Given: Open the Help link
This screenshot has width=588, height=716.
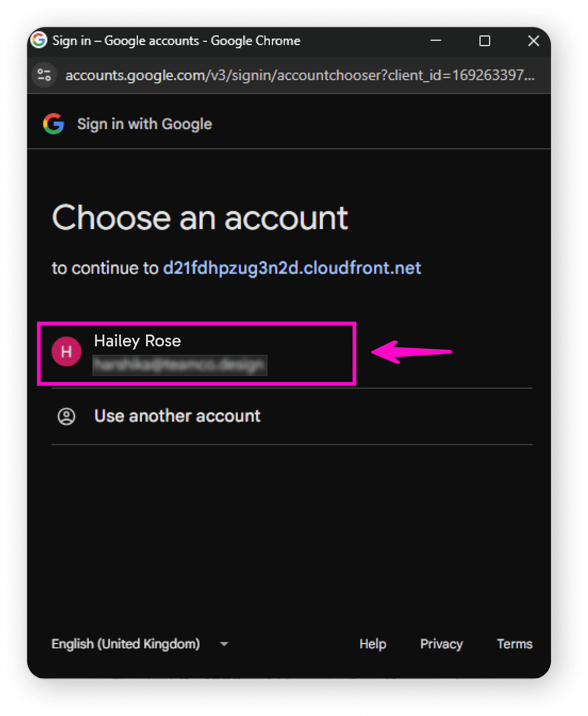Looking at the screenshot, I should (373, 644).
